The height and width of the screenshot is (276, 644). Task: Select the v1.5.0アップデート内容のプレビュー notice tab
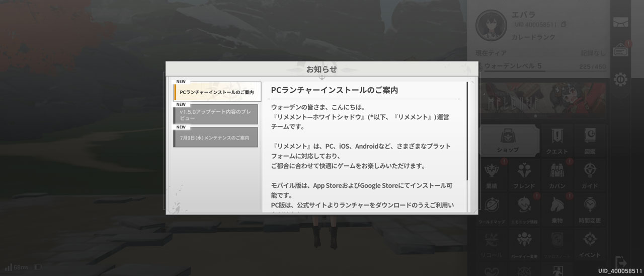pos(215,114)
